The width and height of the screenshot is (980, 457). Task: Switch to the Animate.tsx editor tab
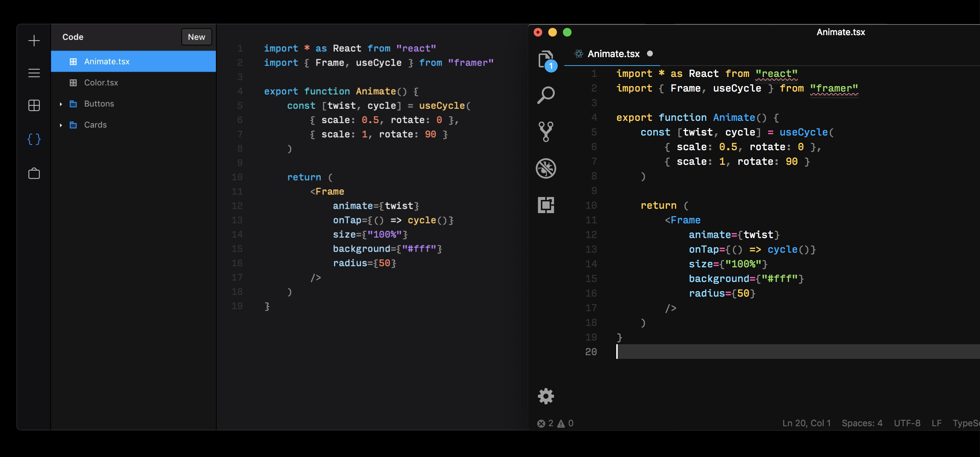613,54
